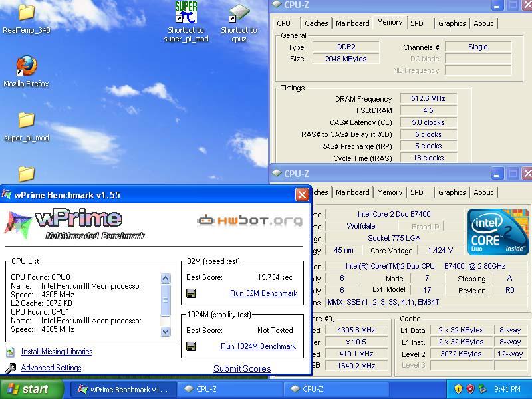Click the Size 2048 MBytes field
The width and height of the screenshot is (532, 399).
click(346, 59)
